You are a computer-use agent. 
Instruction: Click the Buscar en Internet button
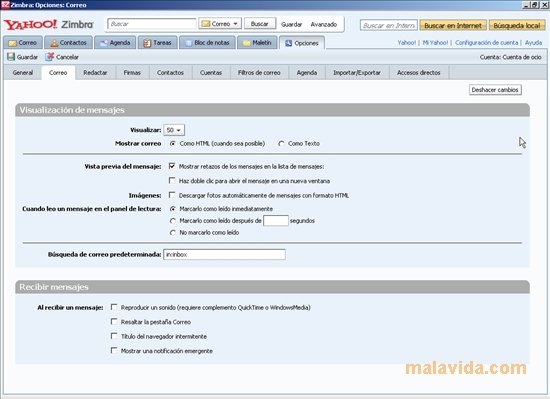[453, 25]
